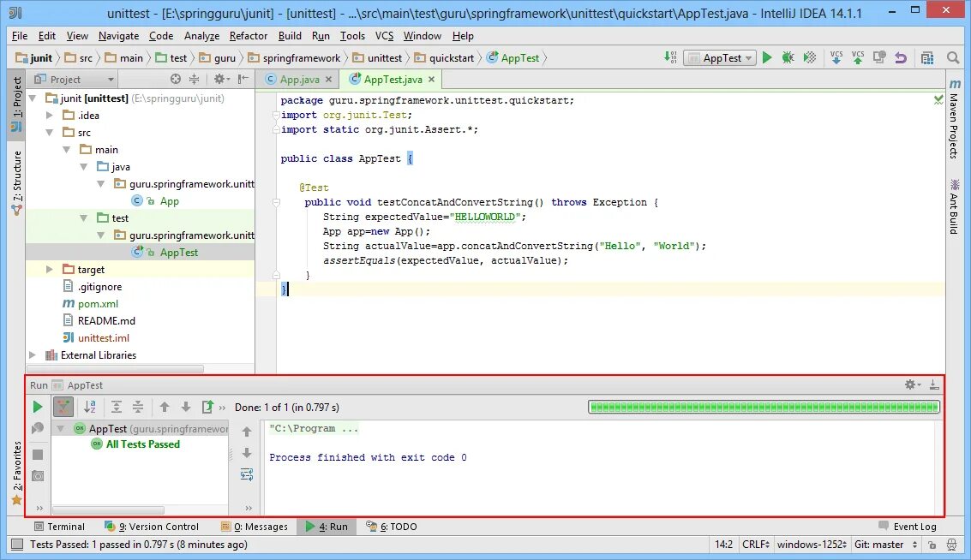
Task: Toggle the 1: Project side tool window
Action: click(x=17, y=104)
